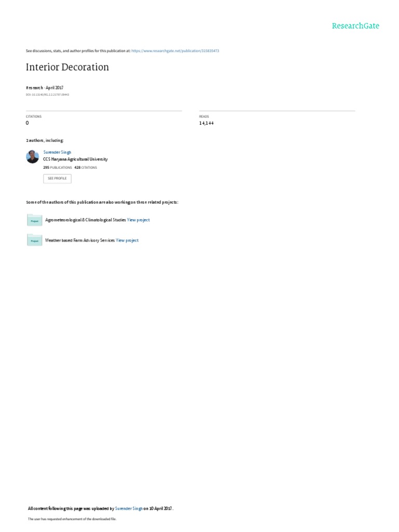399x532 pixels.
Task: Click the Weather based Farm Advisory folder icon
Action: tap(34, 240)
